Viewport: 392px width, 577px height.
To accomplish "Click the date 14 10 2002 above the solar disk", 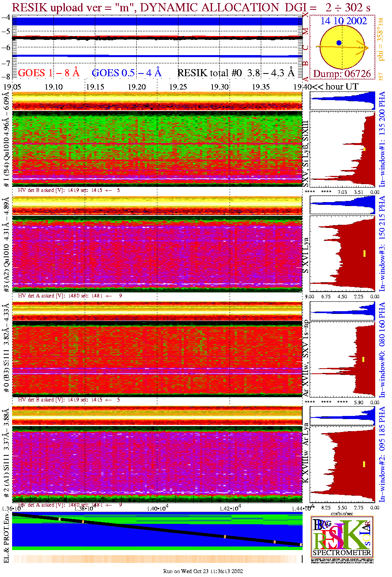I will [x=344, y=21].
